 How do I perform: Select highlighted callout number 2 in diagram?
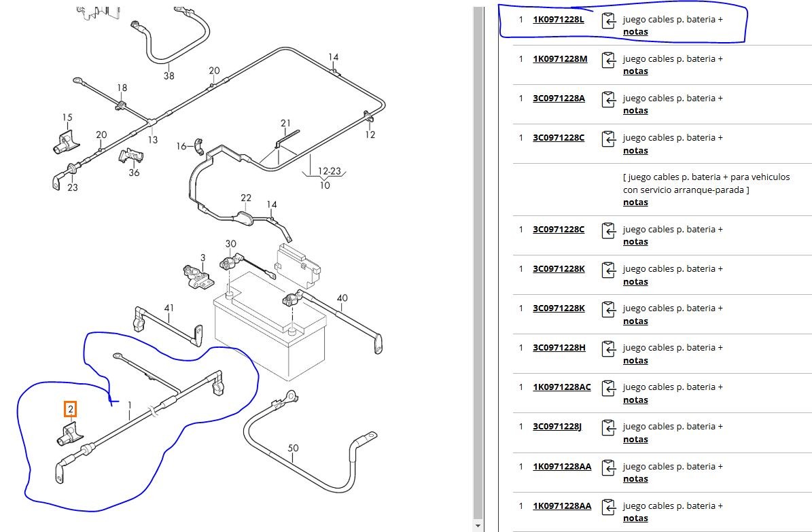71,409
